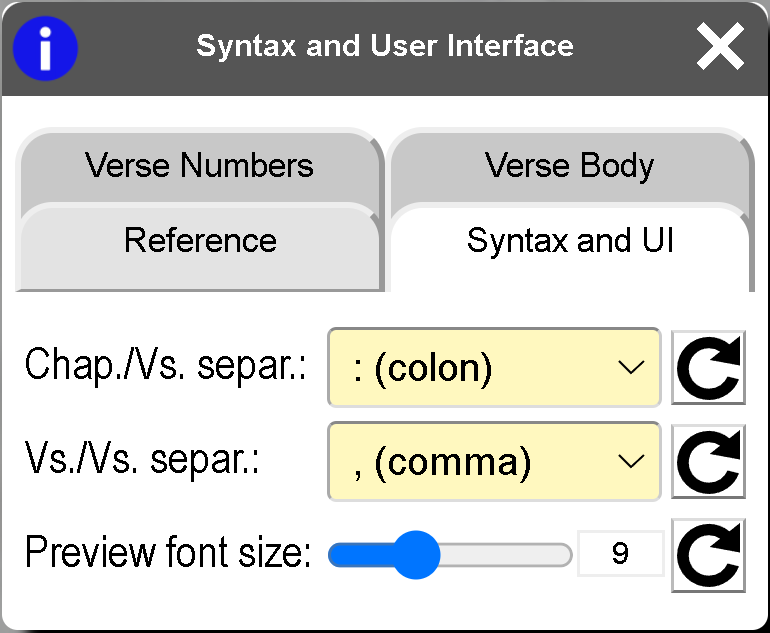Switch to the Verse Numbers tab
Viewport: 770px width, 633px height.
[x=199, y=166]
